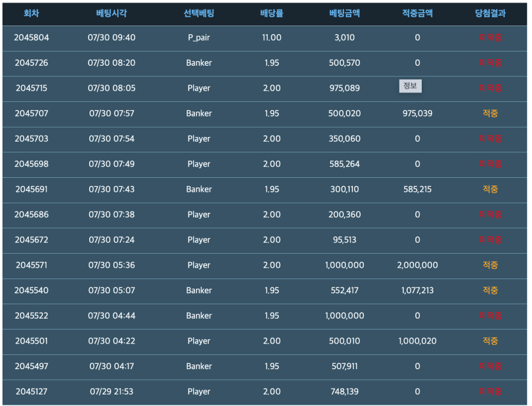Select round number 2045522

pyautogui.click(x=31, y=315)
